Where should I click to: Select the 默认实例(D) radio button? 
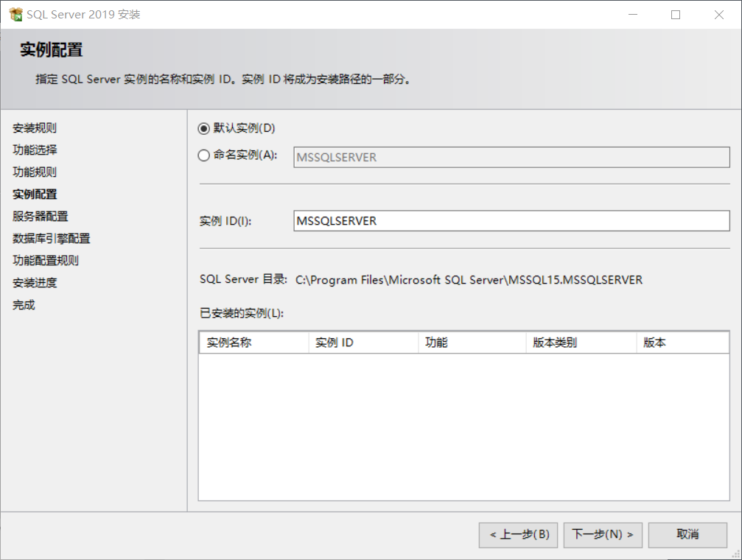(204, 127)
